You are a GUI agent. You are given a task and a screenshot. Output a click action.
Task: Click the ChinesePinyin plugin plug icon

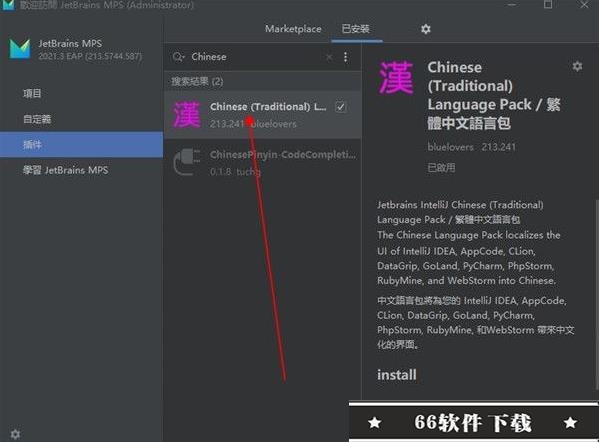click(187, 162)
